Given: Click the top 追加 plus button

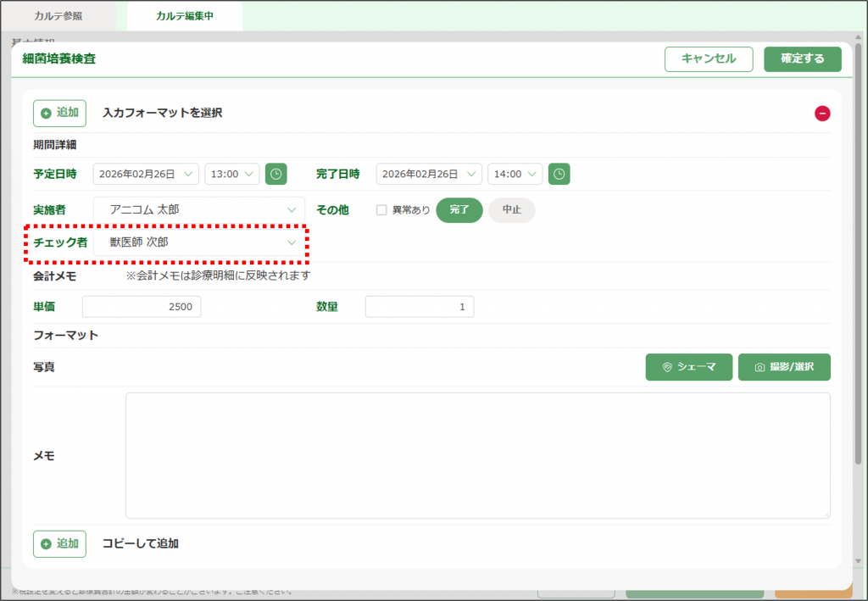Looking at the screenshot, I should pyautogui.click(x=59, y=113).
